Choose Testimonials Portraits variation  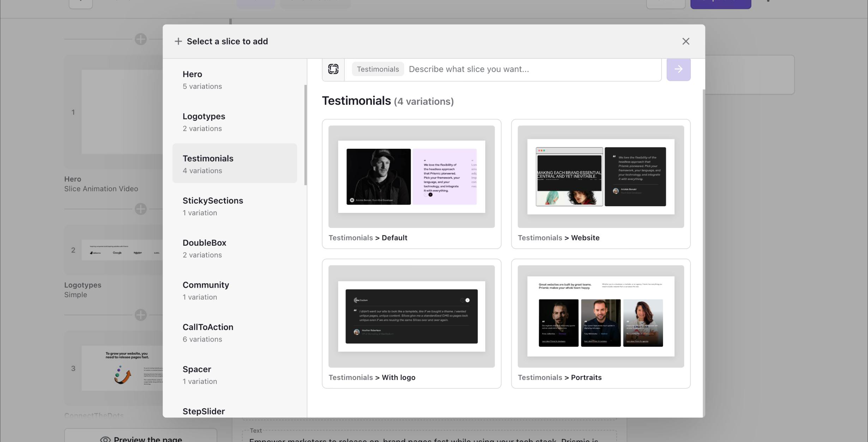pyautogui.click(x=601, y=316)
